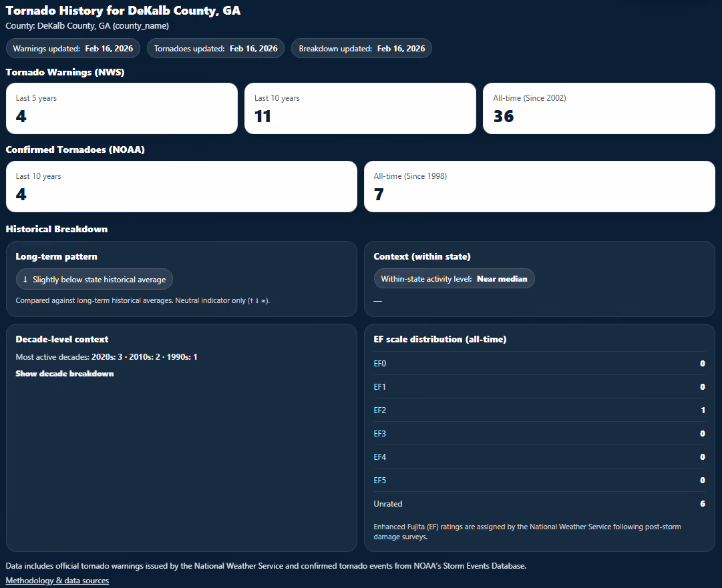The height and width of the screenshot is (588, 722).
Task: Click EF scale distribution (all-time) heading
Action: pos(439,339)
